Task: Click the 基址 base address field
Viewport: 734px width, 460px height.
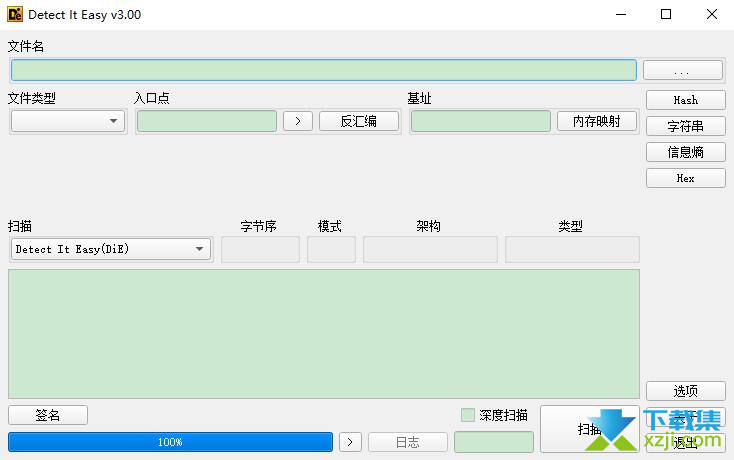Action: (481, 121)
